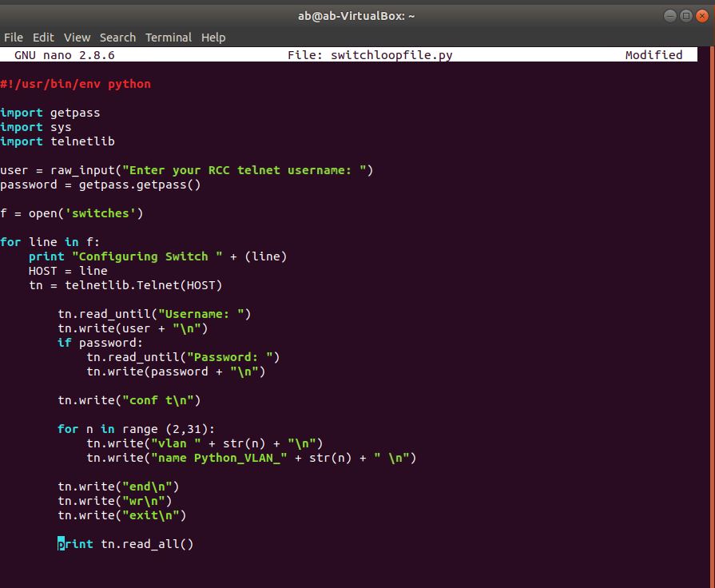Click the tn.write("exit\n") line
Image resolution: width=715 pixels, height=588 pixels.
pyautogui.click(x=121, y=515)
